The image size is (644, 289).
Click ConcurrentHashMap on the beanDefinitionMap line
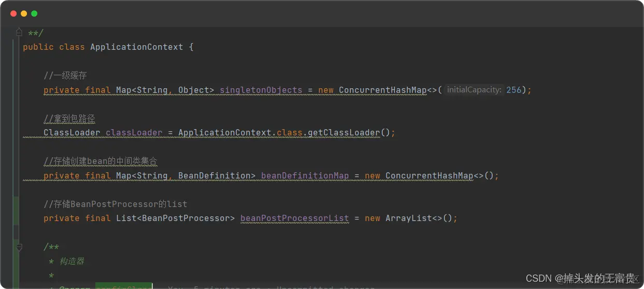430,175
